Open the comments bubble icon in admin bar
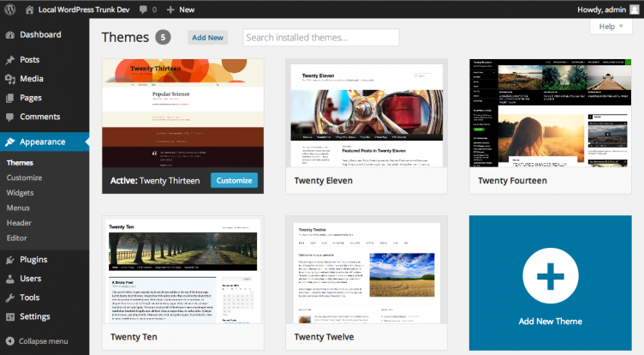 click(x=143, y=9)
